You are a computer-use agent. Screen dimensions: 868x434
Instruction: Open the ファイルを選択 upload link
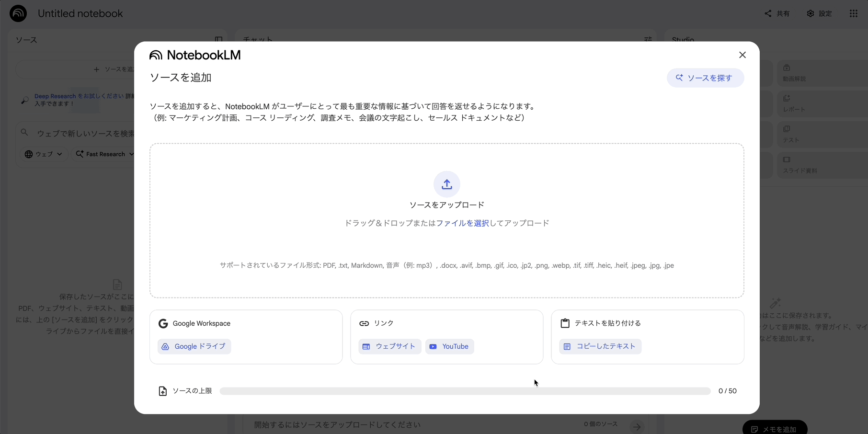point(464,223)
